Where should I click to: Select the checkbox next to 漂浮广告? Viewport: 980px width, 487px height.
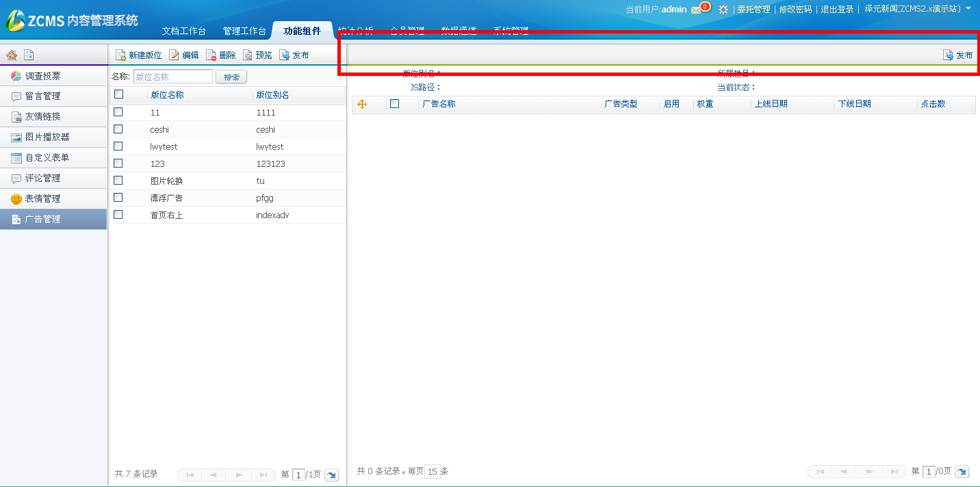[118, 198]
